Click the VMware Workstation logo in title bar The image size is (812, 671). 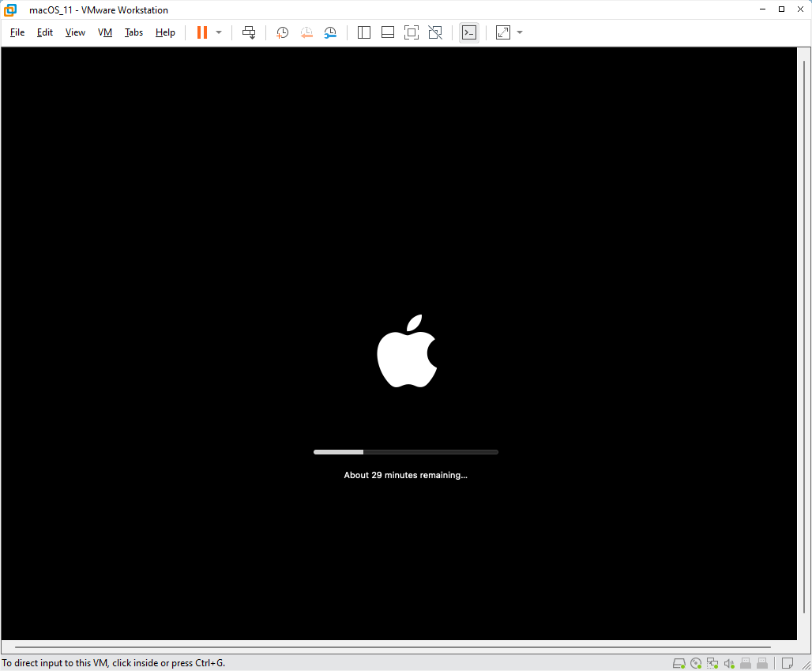point(10,9)
